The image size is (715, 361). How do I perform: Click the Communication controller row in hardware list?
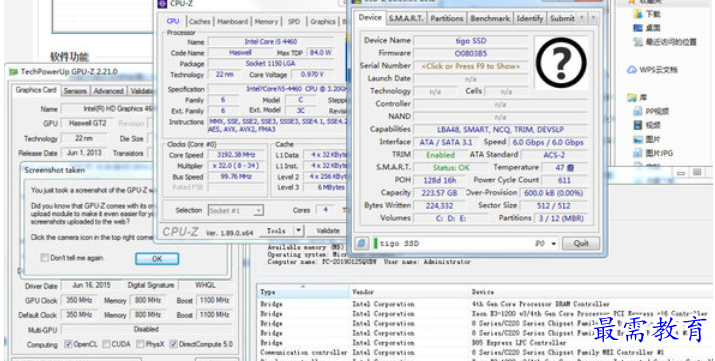point(485,352)
